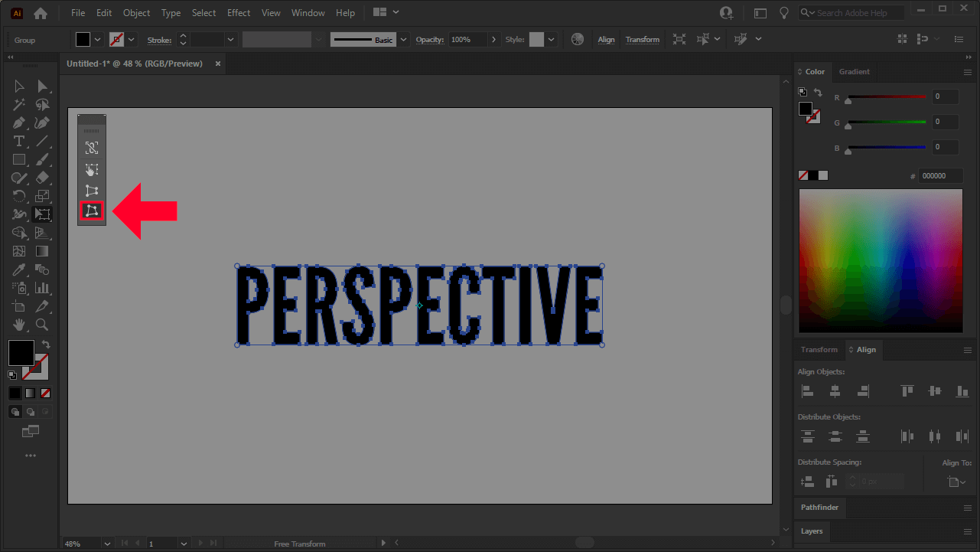Reset to default fill and stroke
This screenshot has width=980, height=552.
[x=12, y=375]
